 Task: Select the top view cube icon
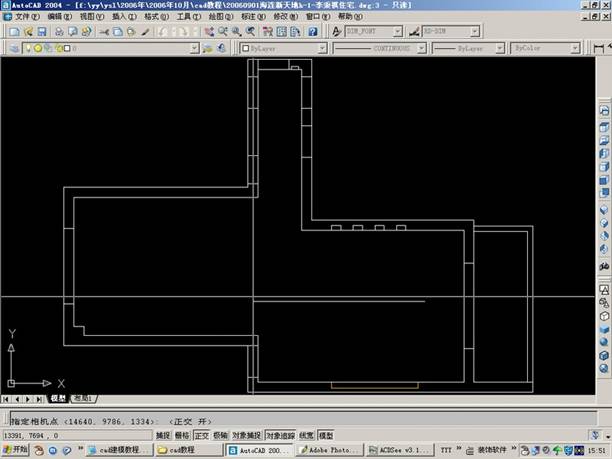tap(604, 126)
